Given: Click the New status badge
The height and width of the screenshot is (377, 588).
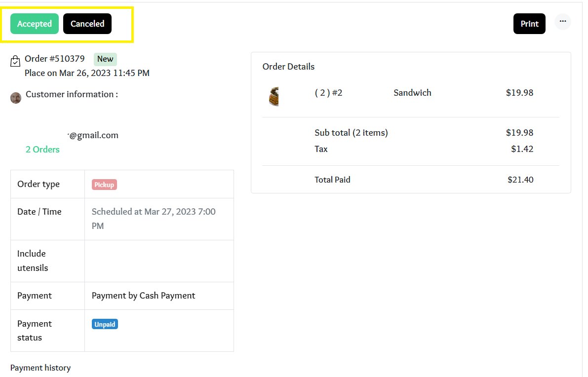Looking at the screenshot, I should [105, 59].
